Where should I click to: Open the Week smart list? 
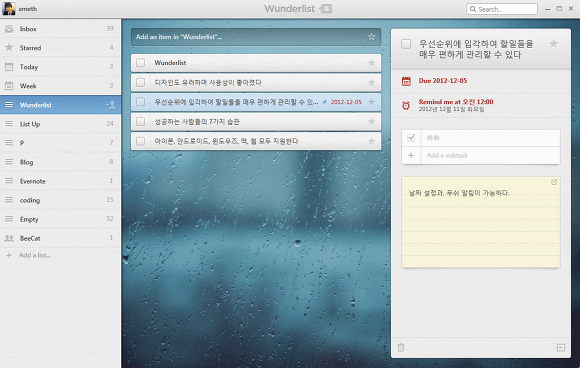pos(60,86)
